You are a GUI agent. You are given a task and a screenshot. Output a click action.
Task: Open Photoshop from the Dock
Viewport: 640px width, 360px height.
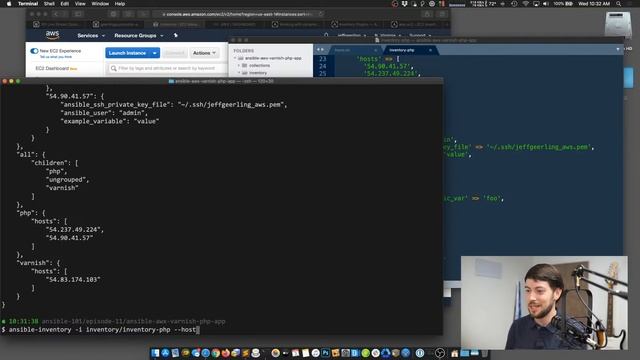pos(325,353)
